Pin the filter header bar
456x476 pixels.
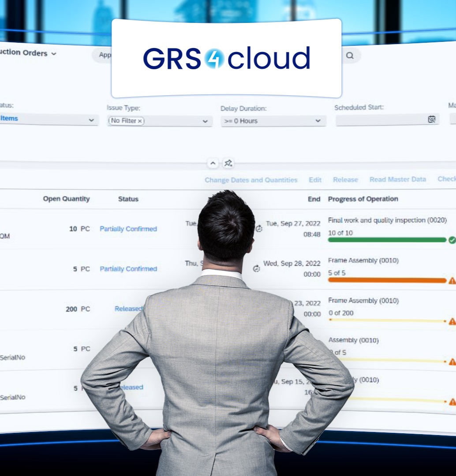(x=228, y=164)
